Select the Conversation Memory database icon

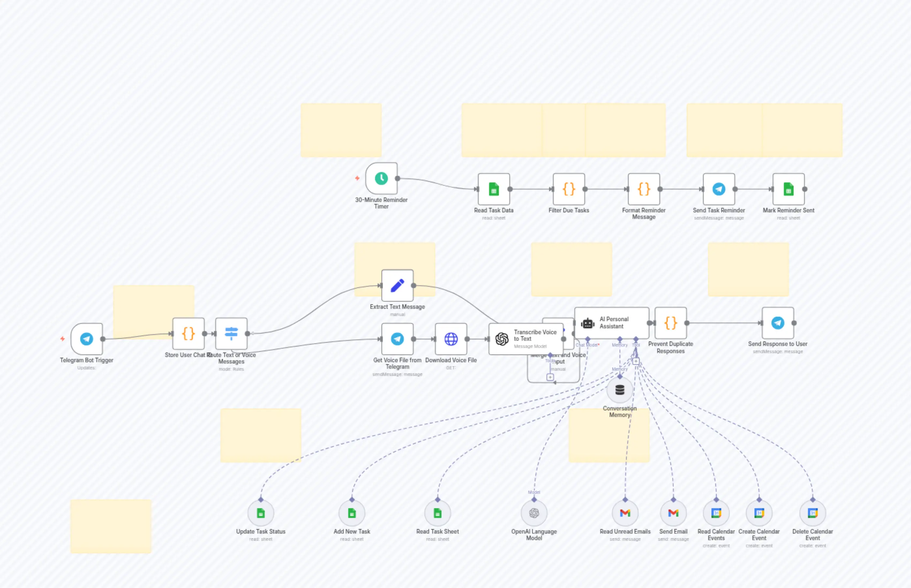click(620, 390)
